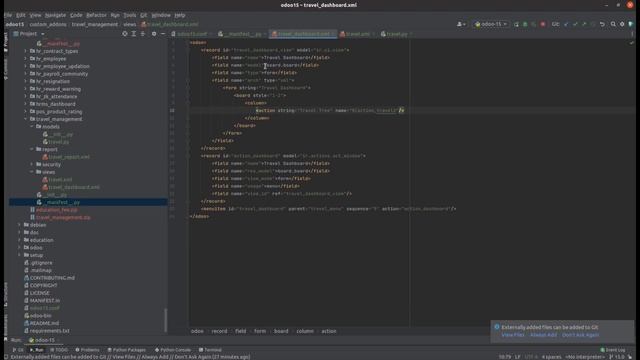This screenshot has width=640, height=360.
Task: Click View Files link in notification
Action: [513, 335]
